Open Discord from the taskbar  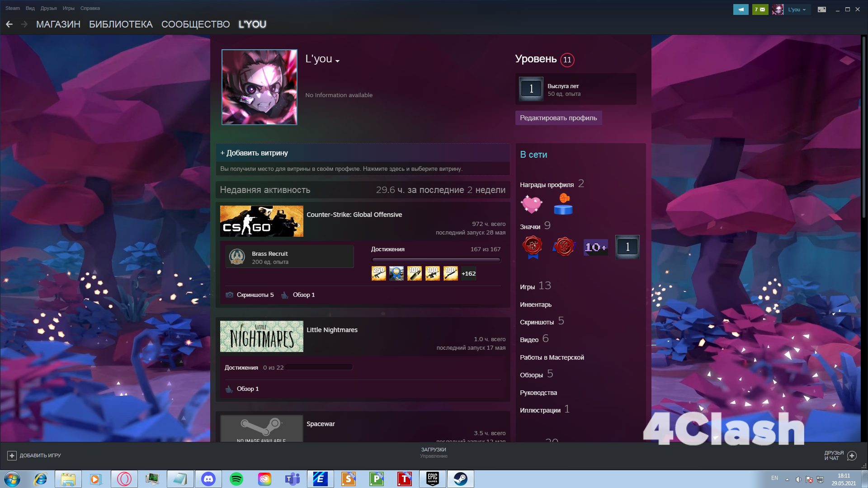pos(208,479)
